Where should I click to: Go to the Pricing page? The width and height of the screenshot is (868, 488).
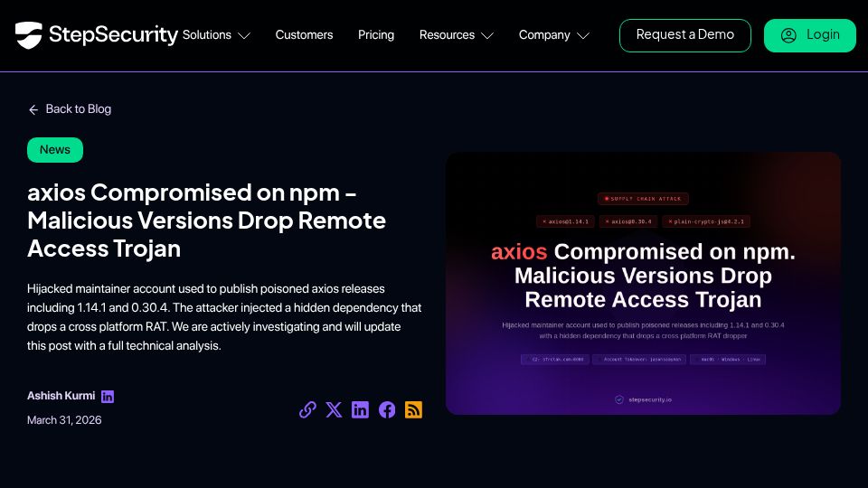point(376,35)
